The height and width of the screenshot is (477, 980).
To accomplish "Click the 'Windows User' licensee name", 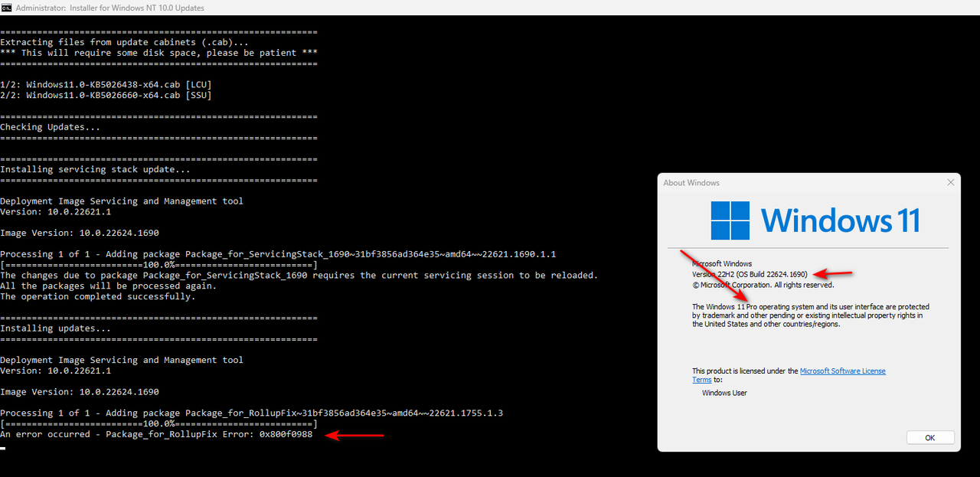I will coord(724,393).
